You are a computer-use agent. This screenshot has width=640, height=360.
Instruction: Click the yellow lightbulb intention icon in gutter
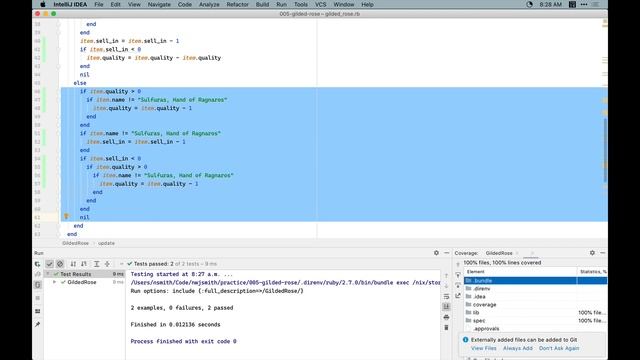pyautogui.click(x=66, y=217)
